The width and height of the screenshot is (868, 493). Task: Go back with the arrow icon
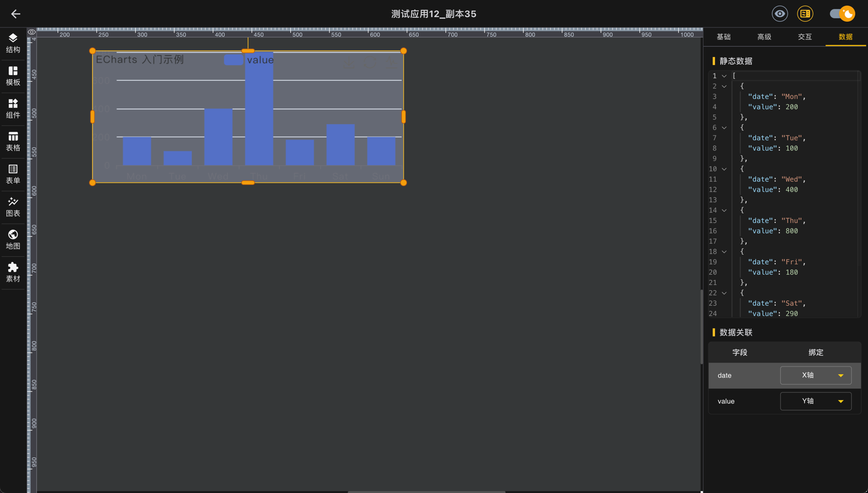pos(16,14)
